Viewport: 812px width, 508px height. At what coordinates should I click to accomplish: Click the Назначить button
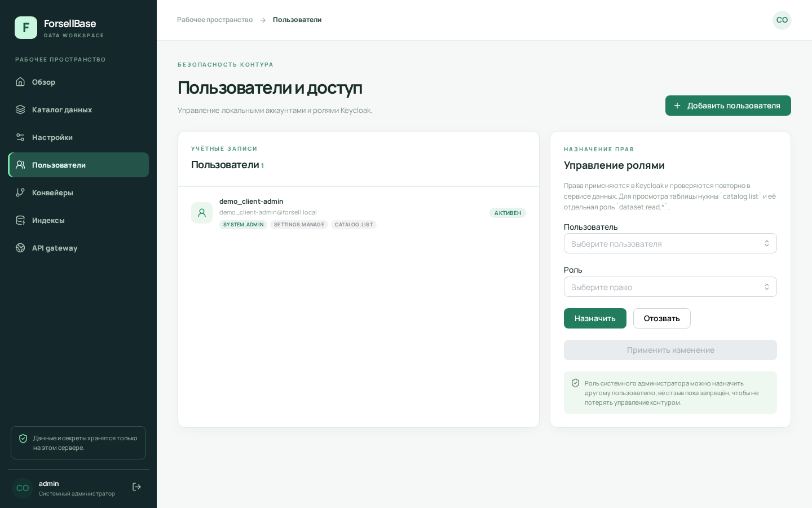pyautogui.click(x=595, y=318)
